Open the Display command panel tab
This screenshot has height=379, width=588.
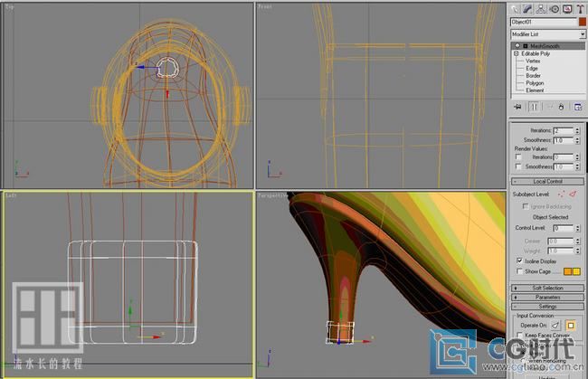pyautogui.click(x=567, y=9)
